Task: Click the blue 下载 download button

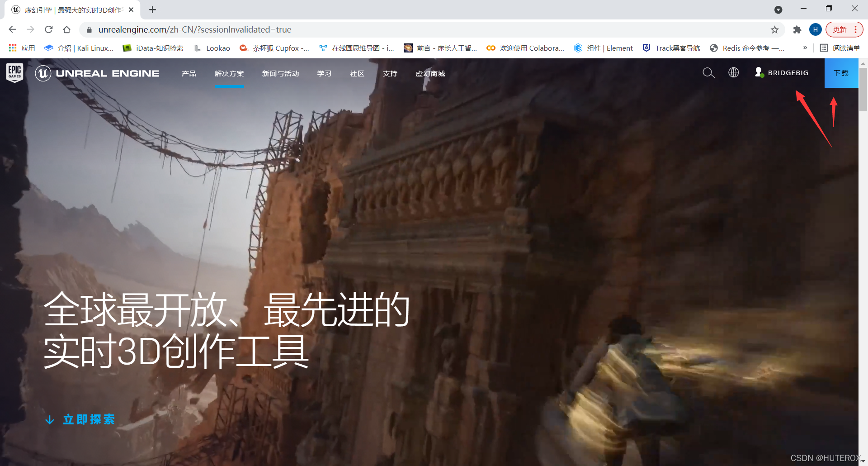Action: pos(841,72)
